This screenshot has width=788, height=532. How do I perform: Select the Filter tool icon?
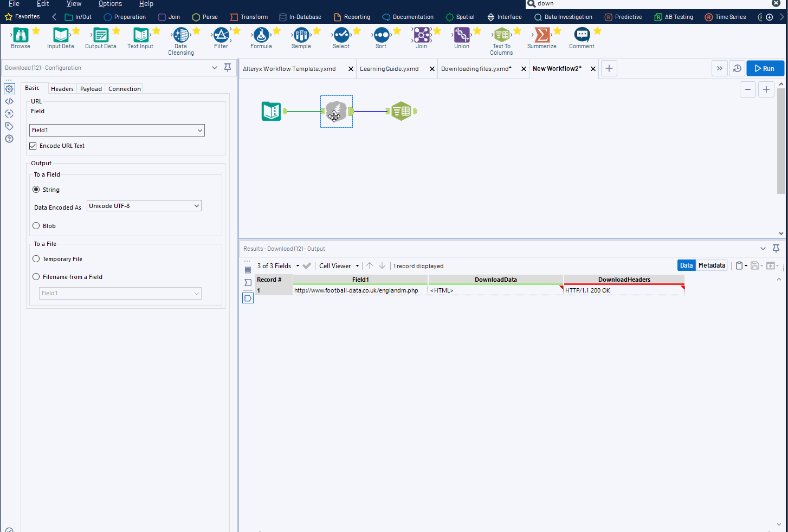pyautogui.click(x=221, y=36)
